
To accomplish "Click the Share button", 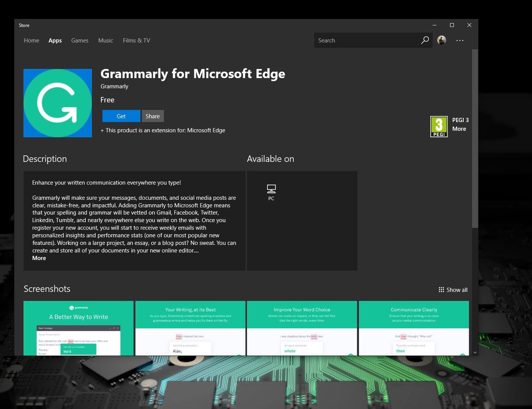I will [x=153, y=116].
